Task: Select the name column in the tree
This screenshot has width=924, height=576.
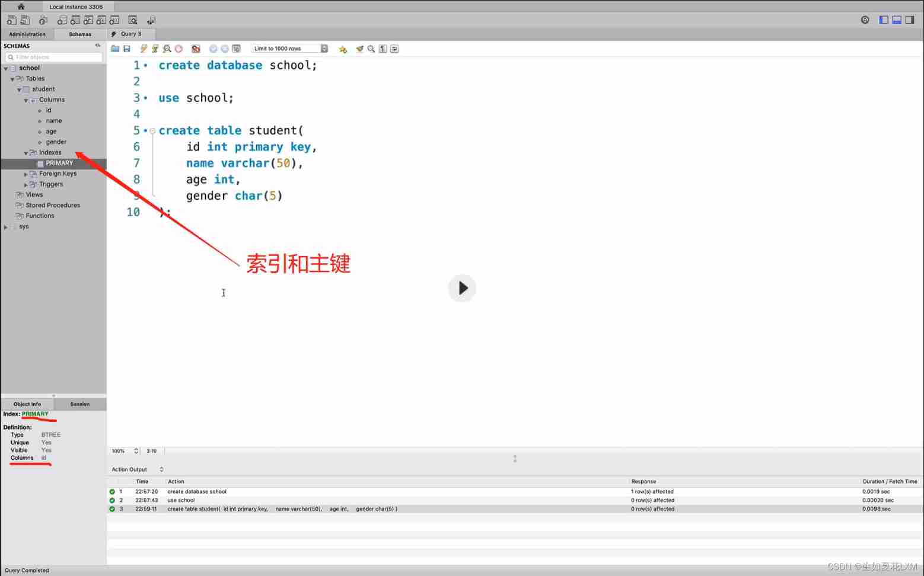Action: click(x=53, y=121)
